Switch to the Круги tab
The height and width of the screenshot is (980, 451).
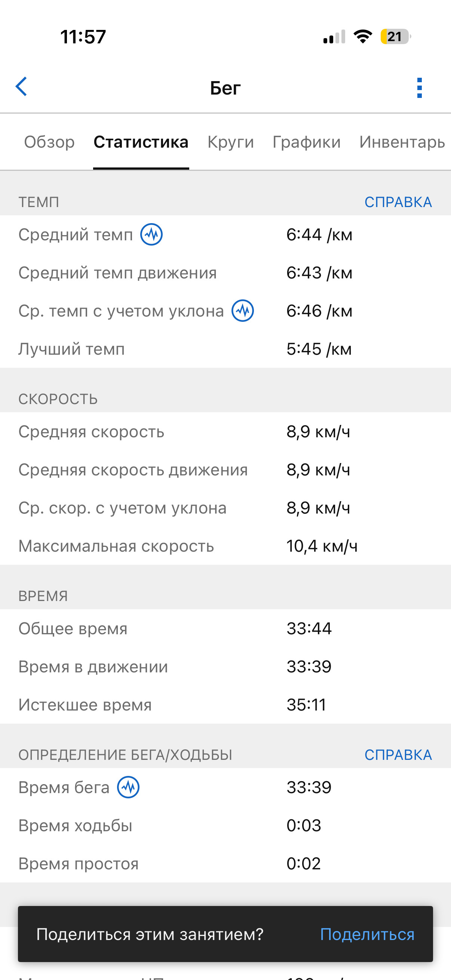coord(231,142)
